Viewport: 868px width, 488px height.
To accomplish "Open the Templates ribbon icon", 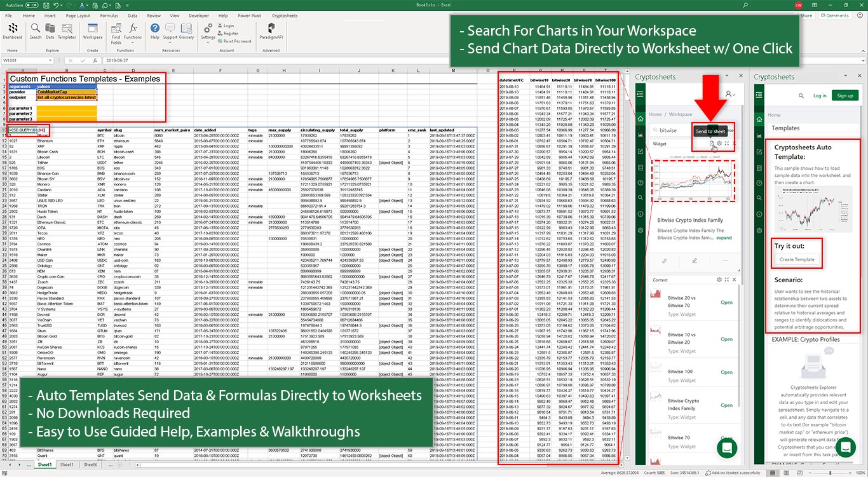I will (x=67, y=30).
